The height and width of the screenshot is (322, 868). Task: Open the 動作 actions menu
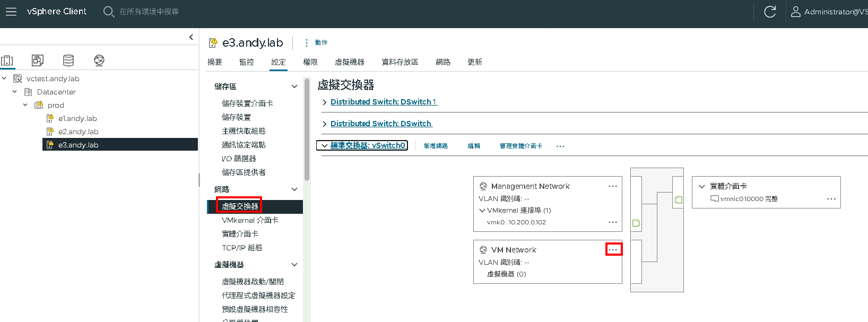point(317,42)
